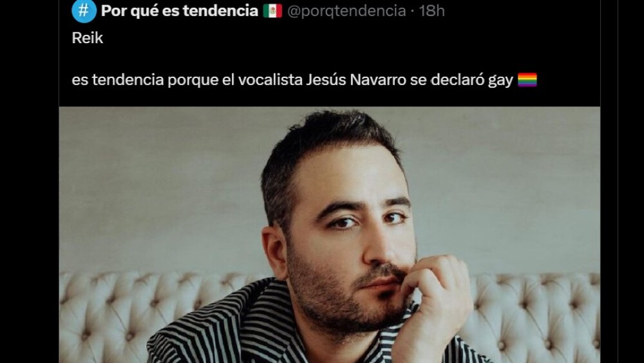The height and width of the screenshot is (363, 644).
Task: Open the attached photo of the man
Action: click(x=329, y=235)
